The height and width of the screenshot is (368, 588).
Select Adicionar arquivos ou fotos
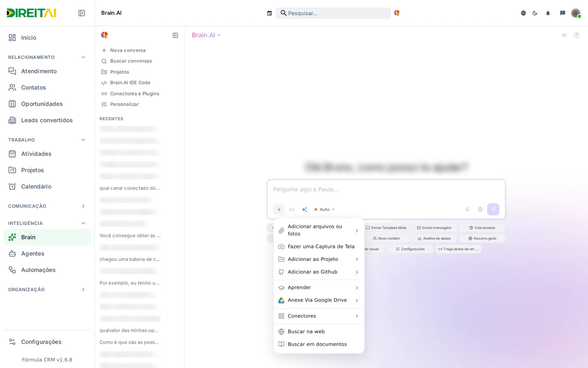point(318,230)
